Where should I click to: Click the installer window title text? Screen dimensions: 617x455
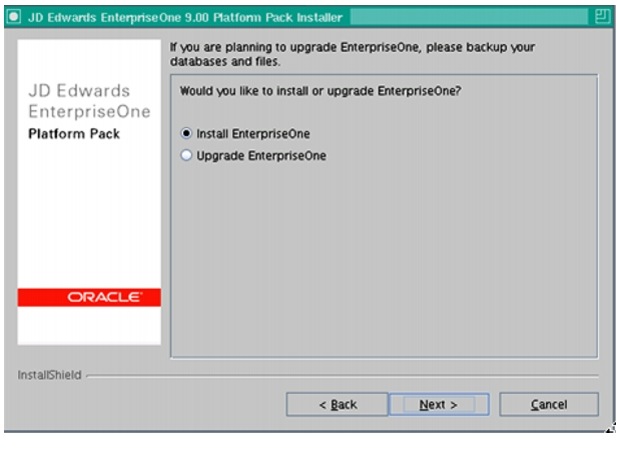pyautogui.click(x=185, y=17)
